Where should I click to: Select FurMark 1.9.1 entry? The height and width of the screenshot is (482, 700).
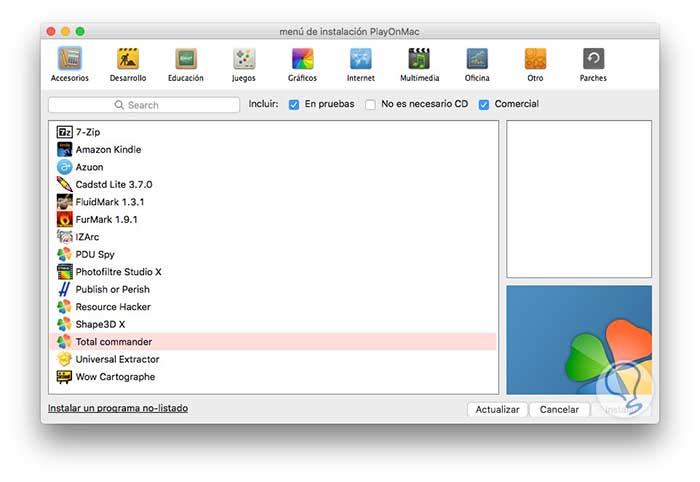click(107, 219)
